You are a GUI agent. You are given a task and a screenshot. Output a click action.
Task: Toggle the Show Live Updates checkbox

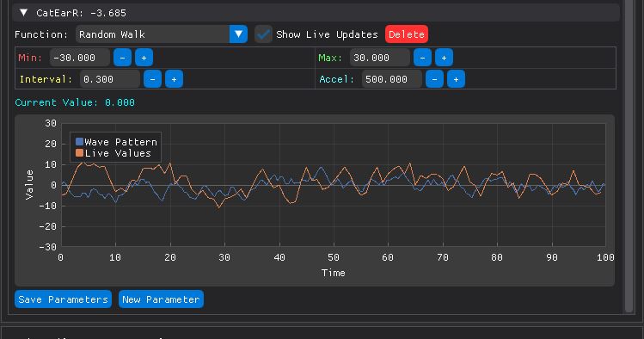click(263, 34)
